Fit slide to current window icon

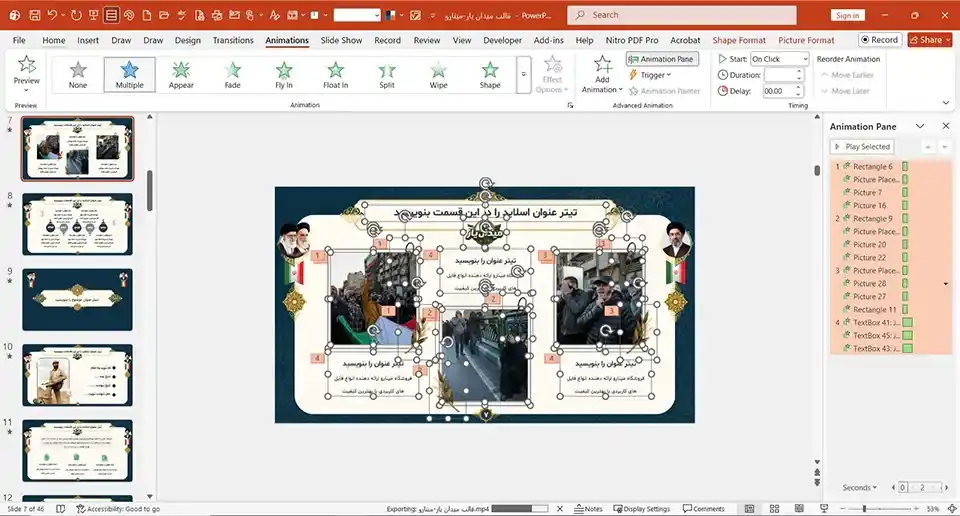coord(952,509)
